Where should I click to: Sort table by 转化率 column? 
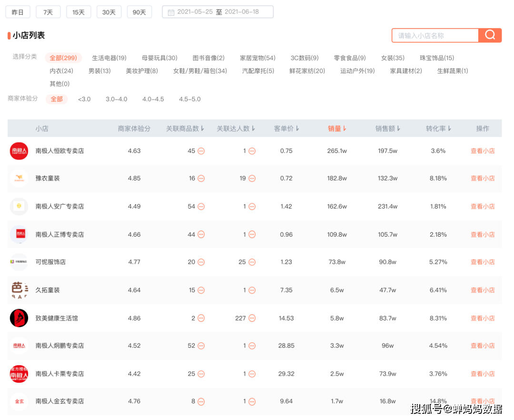tap(439, 129)
